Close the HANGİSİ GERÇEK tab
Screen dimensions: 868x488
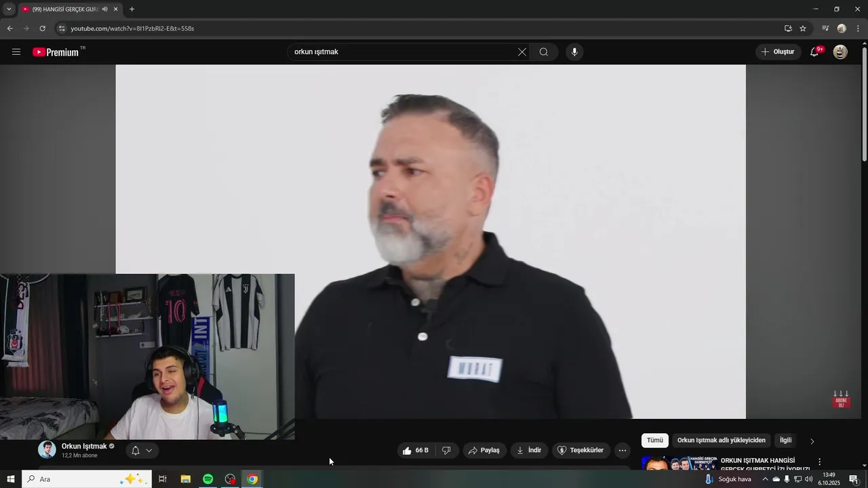pos(115,9)
